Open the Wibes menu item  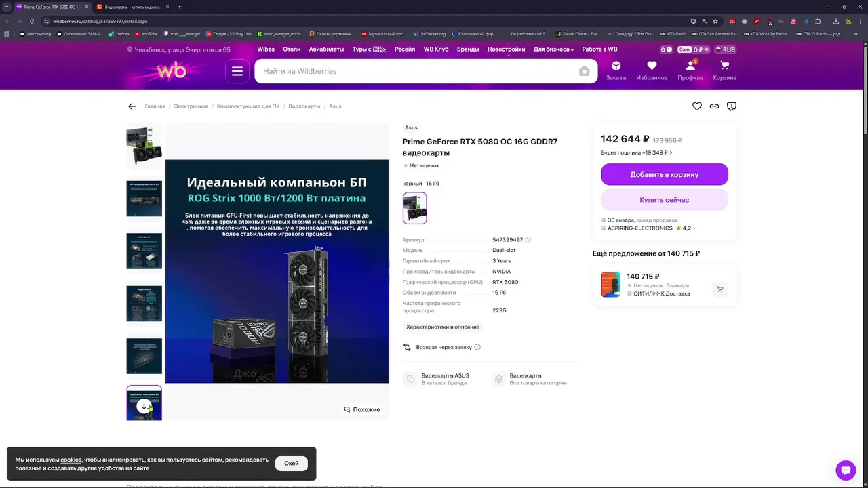266,49
